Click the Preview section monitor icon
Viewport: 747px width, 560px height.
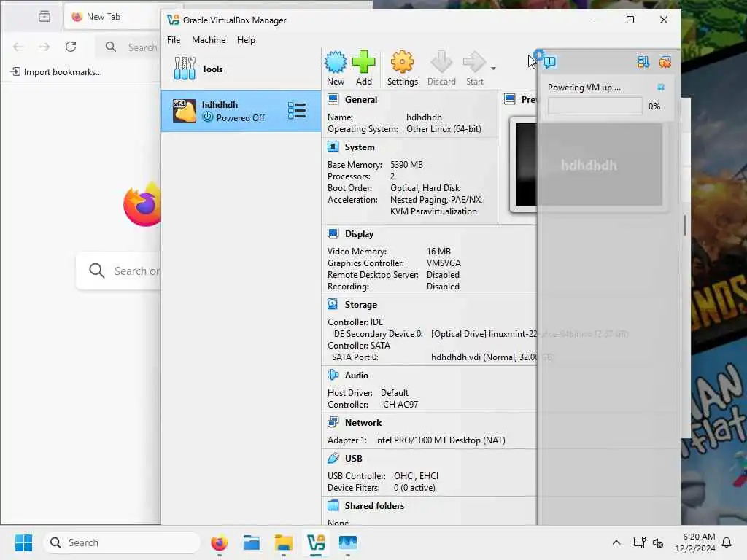(510, 99)
